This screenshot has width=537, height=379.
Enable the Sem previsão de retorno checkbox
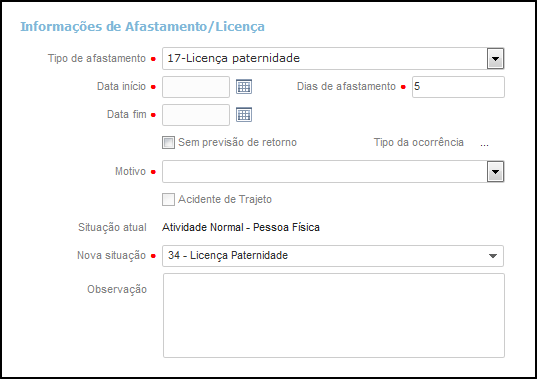point(168,142)
